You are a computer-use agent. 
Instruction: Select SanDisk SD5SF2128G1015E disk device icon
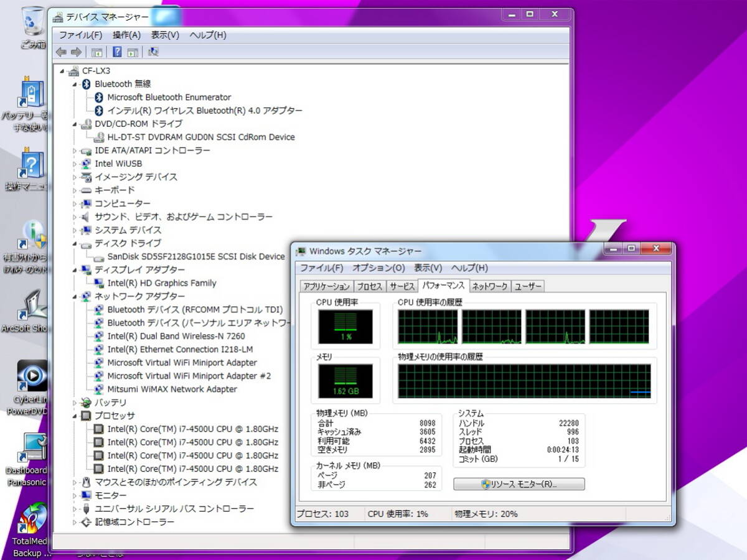click(x=98, y=256)
